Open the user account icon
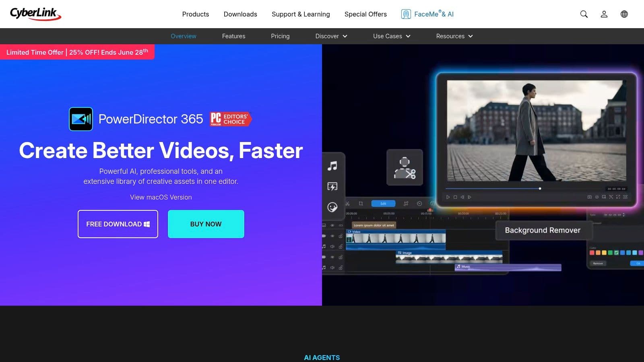This screenshot has width=644, height=362. (x=604, y=14)
